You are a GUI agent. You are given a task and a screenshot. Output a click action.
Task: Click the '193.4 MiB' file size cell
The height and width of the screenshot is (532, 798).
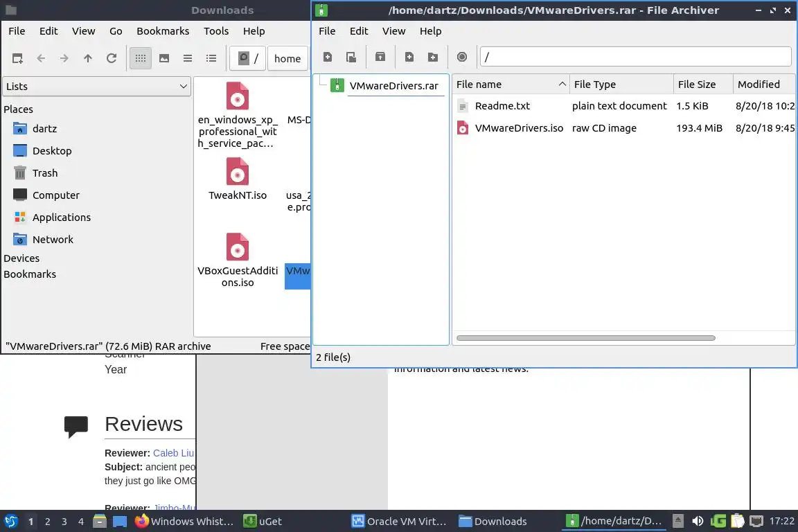[x=699, y=128]
